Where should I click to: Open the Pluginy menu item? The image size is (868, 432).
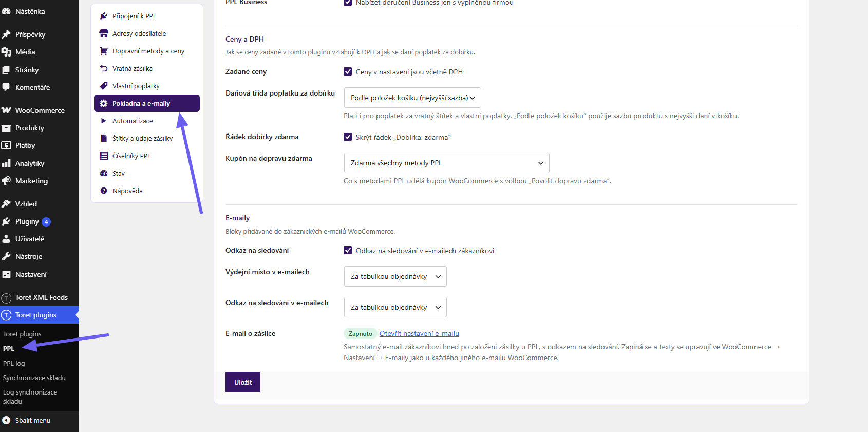coord(40,221)
